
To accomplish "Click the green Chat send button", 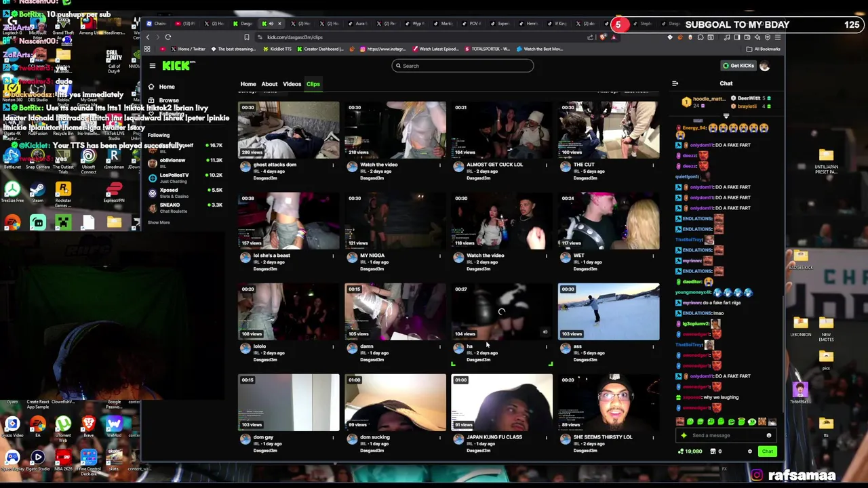I will 767,451.
